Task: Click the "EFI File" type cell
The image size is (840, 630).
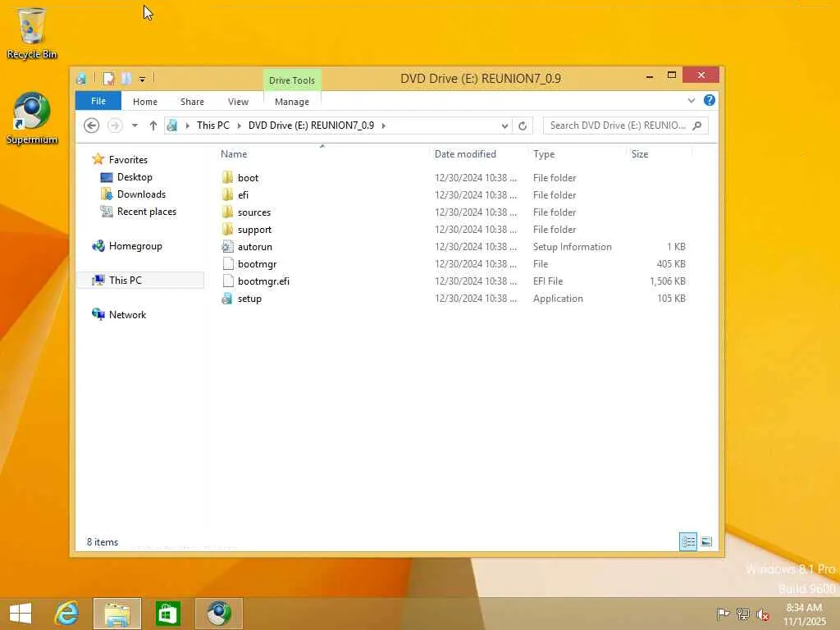Action: (x=547, y=281)
